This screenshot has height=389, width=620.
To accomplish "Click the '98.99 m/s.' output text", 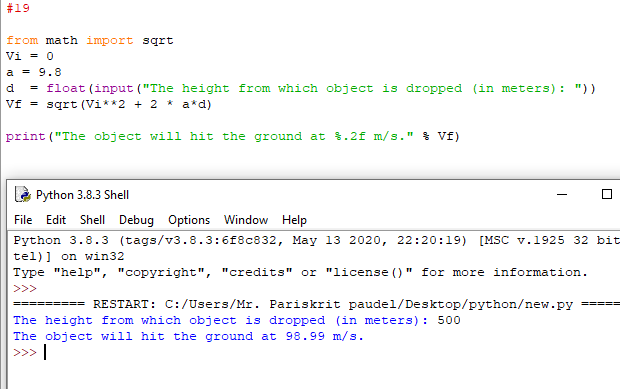I will click(x=325, y=336).
